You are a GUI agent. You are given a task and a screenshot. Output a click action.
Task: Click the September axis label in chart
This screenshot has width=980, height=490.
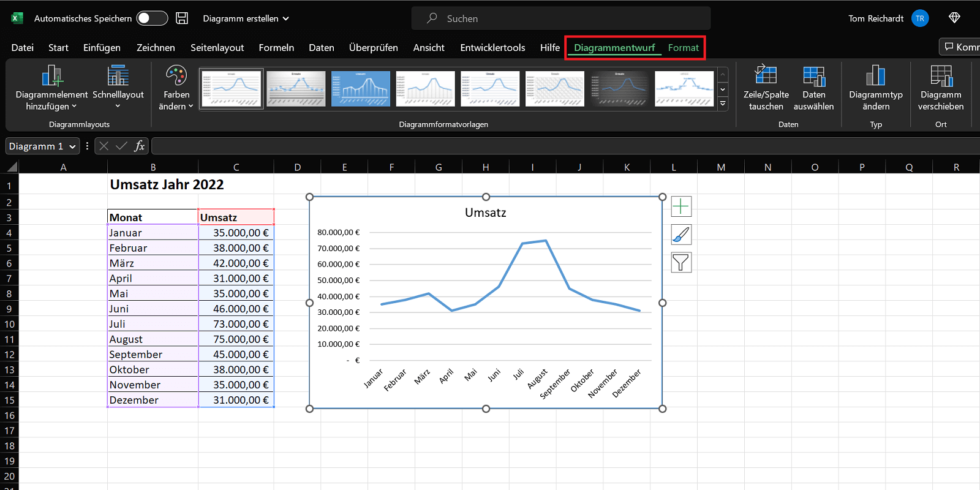point(554,384)
